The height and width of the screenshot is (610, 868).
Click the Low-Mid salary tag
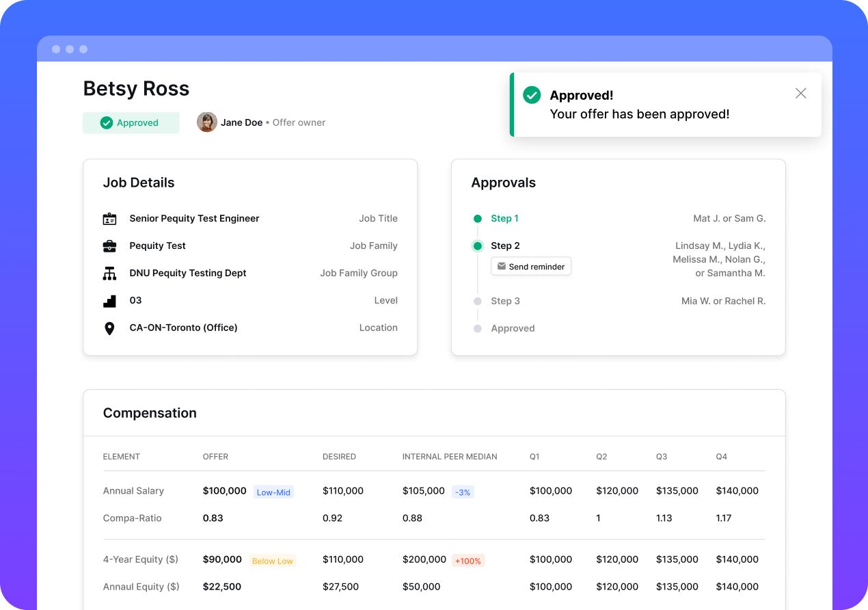[x=273, y=492]
